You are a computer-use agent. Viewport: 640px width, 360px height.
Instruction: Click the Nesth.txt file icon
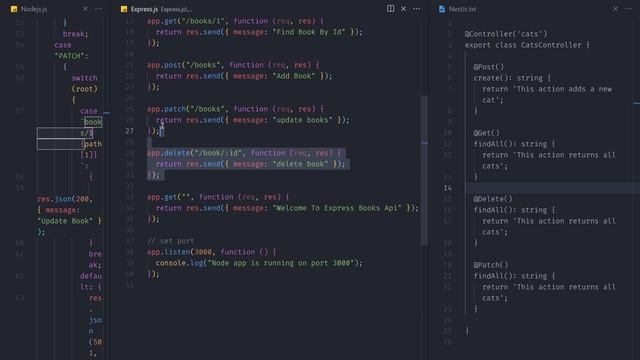(x=442, y=9)
